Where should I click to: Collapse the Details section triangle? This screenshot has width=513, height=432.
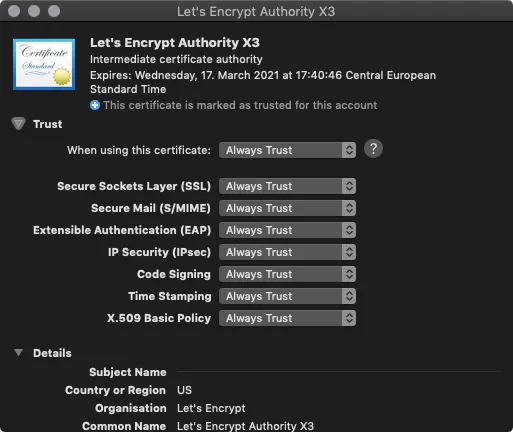click(18, 353)
